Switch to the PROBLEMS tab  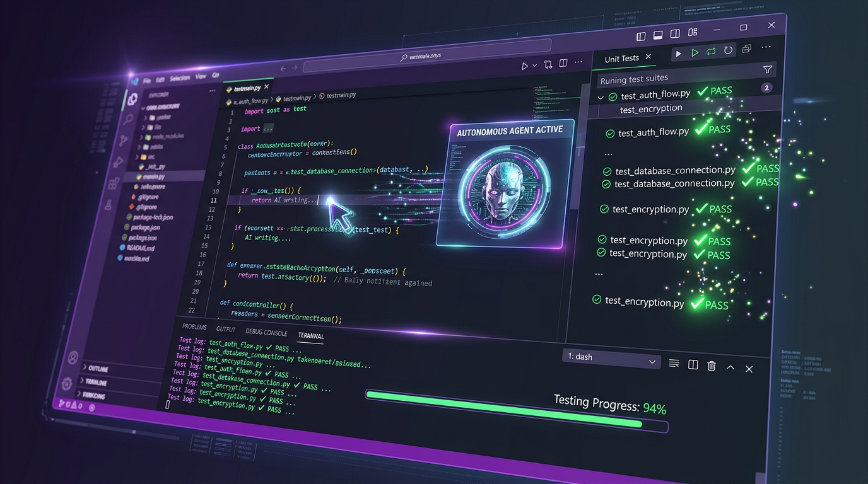tap(194, 326)
